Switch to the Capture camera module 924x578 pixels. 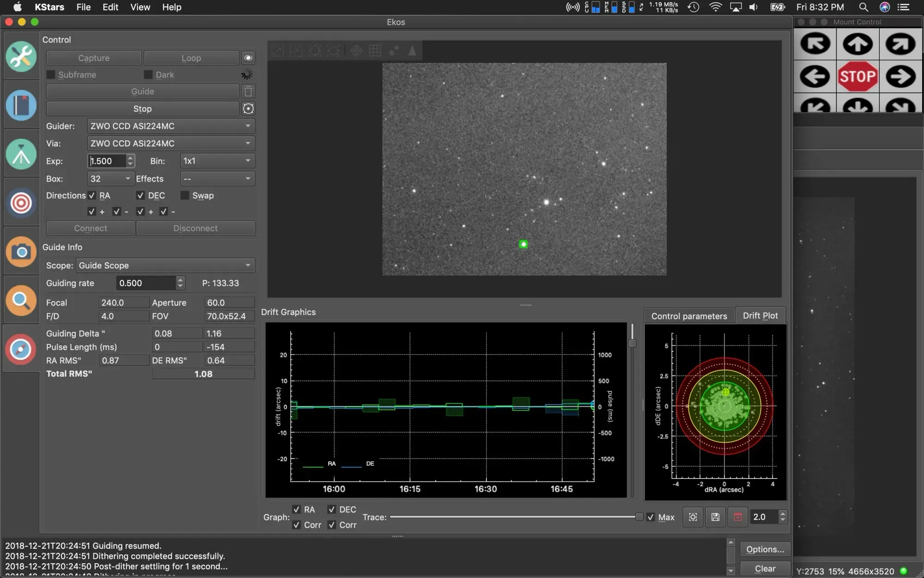coord(21,252)
